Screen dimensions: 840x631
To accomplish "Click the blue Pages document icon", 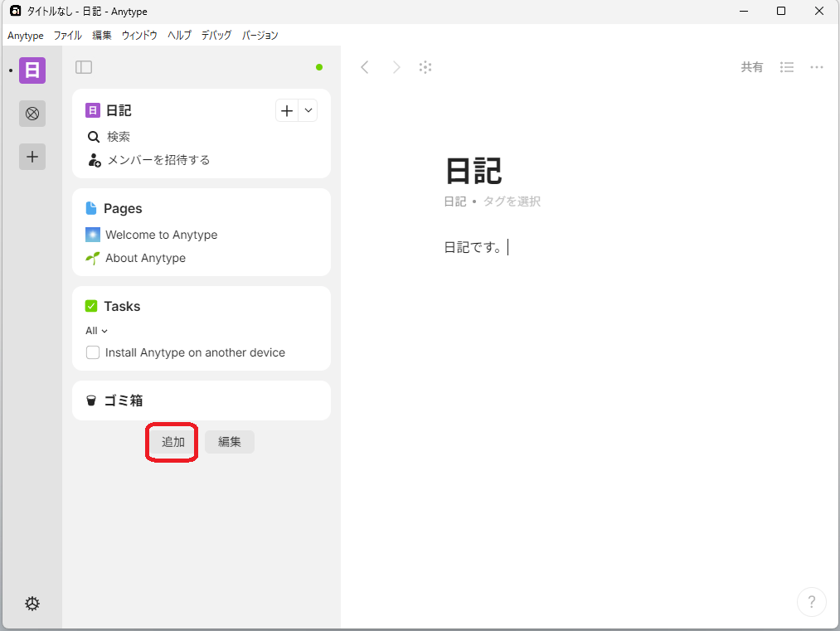I will pos(91,208).
